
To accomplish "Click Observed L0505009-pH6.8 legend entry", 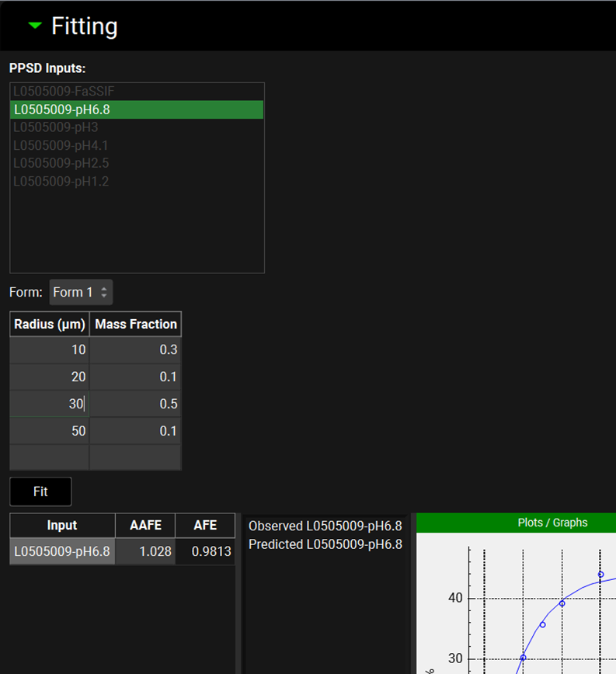I will 325,526.
